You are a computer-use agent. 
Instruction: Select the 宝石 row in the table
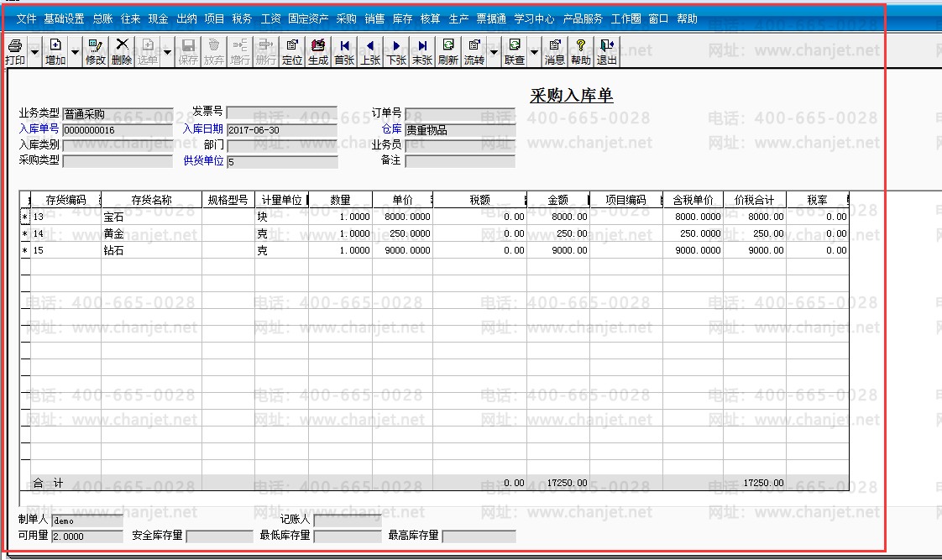click(x=151, y=217)
